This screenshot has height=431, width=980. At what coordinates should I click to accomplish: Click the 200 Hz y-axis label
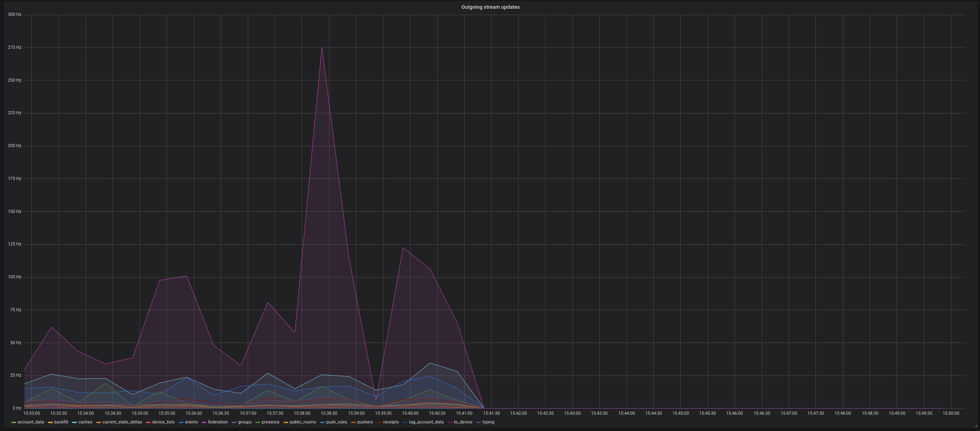pyautogui.click(x=14, y=146)
